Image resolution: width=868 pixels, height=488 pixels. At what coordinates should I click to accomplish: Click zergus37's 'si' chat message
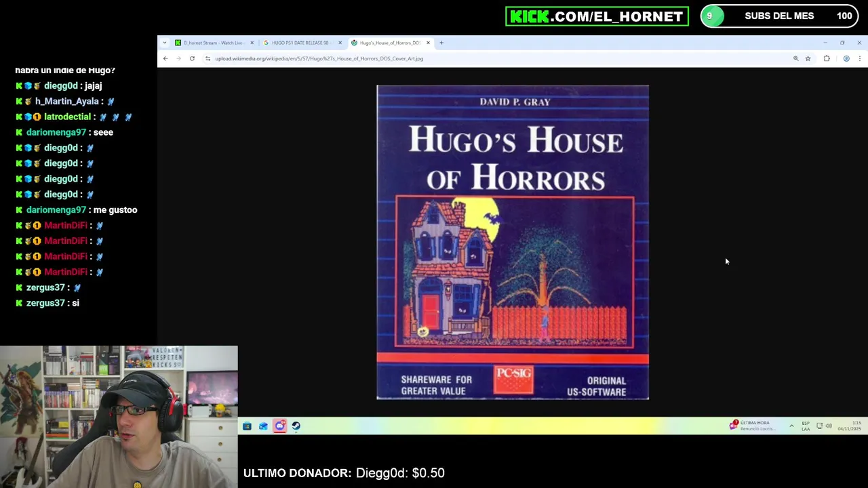[75, 303]
